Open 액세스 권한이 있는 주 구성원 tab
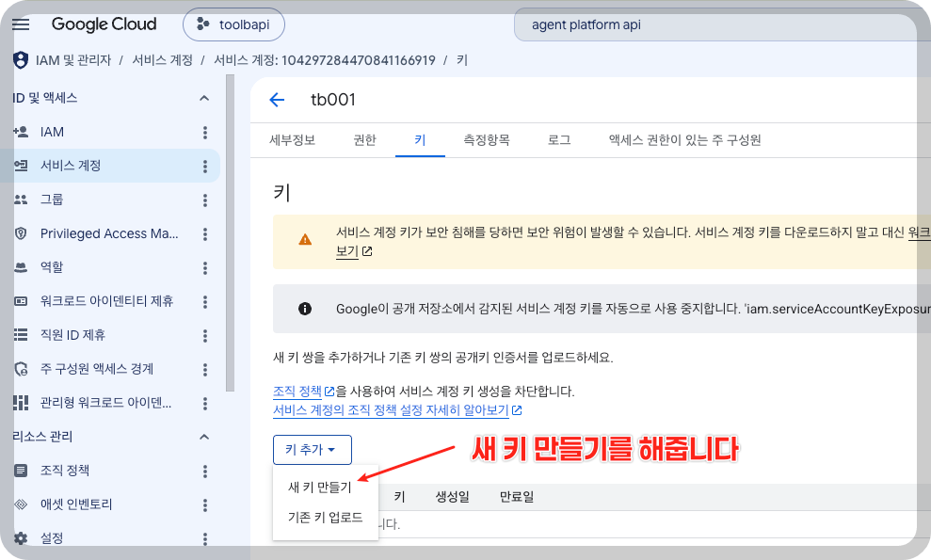The height and width of the screenshot is (560, 931). pyautogui.click(x=684, y=140)
